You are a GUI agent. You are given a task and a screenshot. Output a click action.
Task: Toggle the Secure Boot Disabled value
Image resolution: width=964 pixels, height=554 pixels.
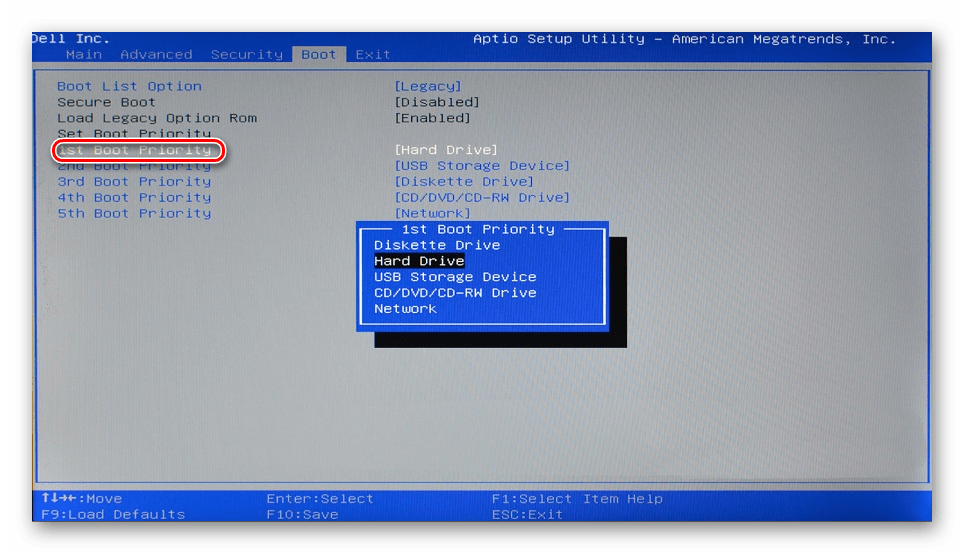pyautogui.click(x=437, y=102)
